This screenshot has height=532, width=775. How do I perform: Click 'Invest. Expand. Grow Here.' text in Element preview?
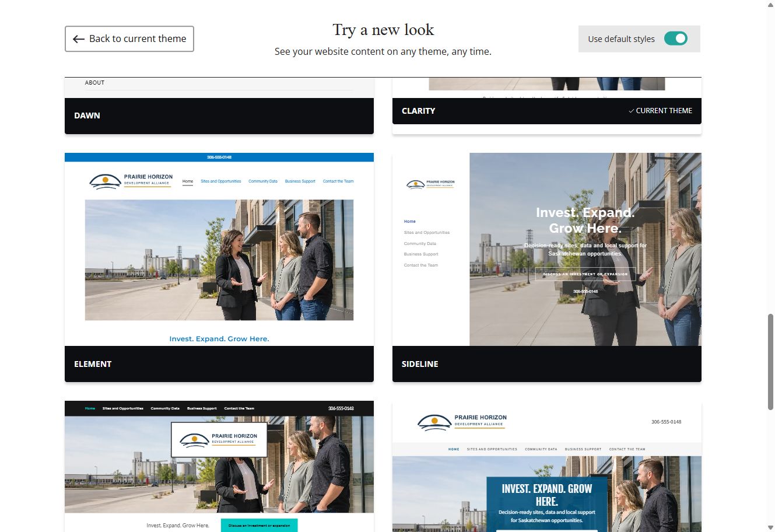pyautogui.click(x=219, y=339)
